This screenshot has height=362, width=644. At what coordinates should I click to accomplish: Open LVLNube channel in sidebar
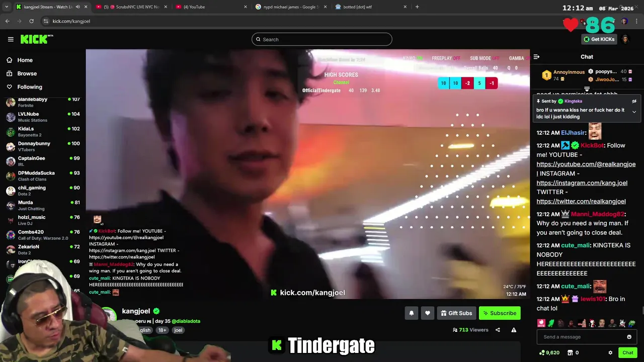[x=43, y=117]
